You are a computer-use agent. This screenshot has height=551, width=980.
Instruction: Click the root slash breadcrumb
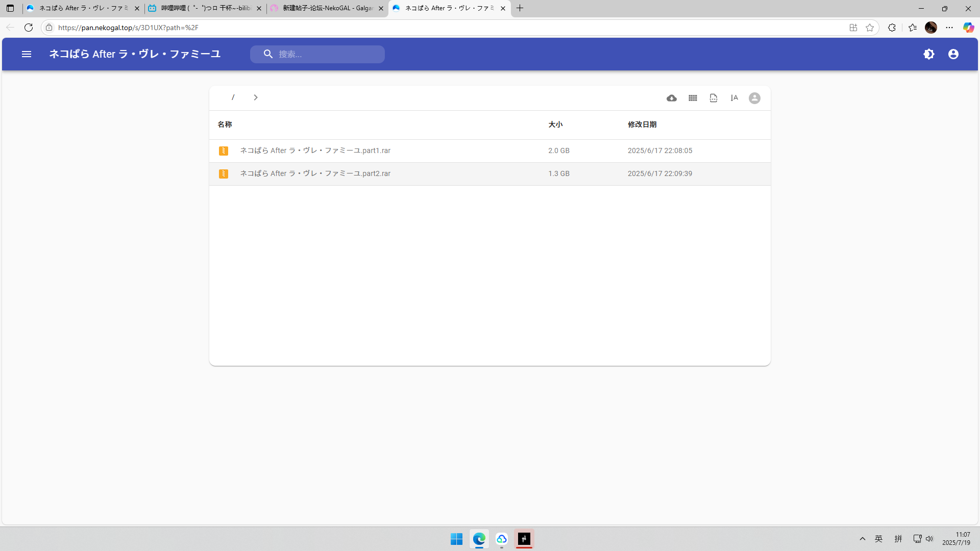tap(233, 97)
